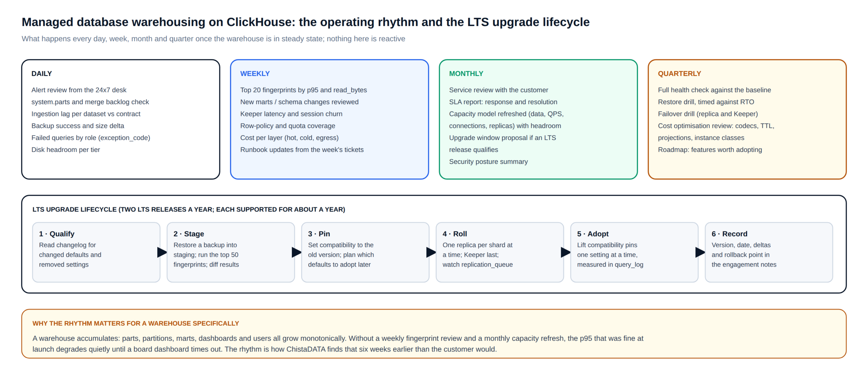Click the 'LTS UPGRADE LIFECYCLE' section heading
Image resolution: width=868 pixels, height=369 pixels.
coord(189,209)
